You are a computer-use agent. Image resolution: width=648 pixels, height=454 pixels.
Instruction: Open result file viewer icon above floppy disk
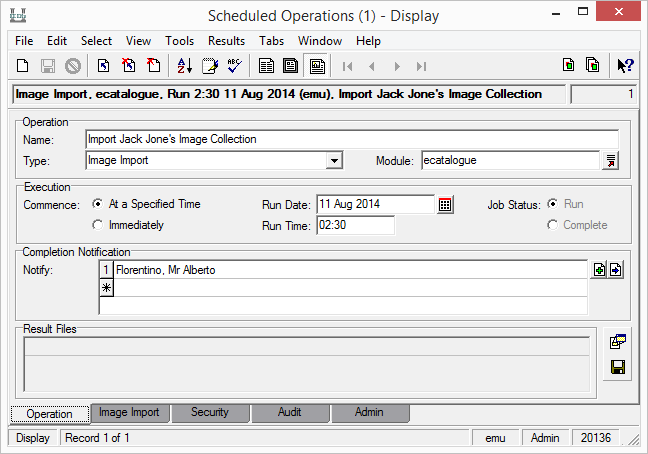[x=617, y=342]
